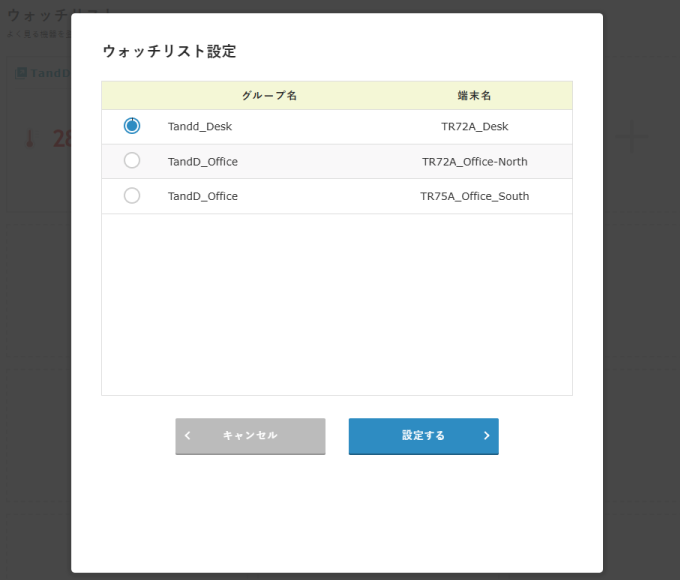The width and height of the screenshot is (680, 580).
Task: Click the グループ名 column header
Action: click(269, 96)
